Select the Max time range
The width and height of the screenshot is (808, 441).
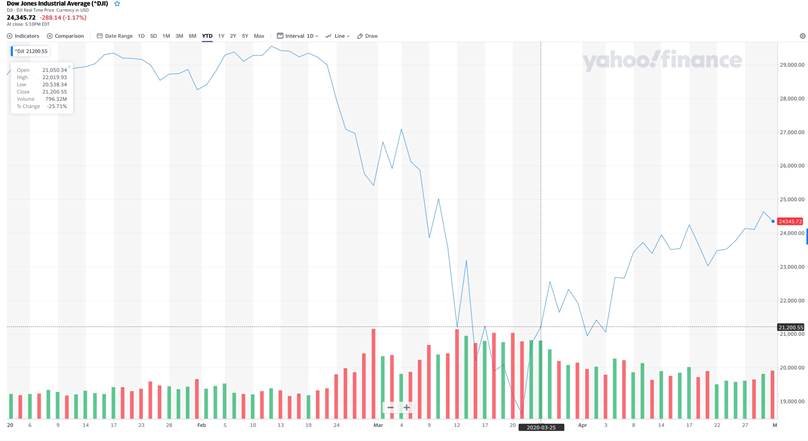point(259,36)
